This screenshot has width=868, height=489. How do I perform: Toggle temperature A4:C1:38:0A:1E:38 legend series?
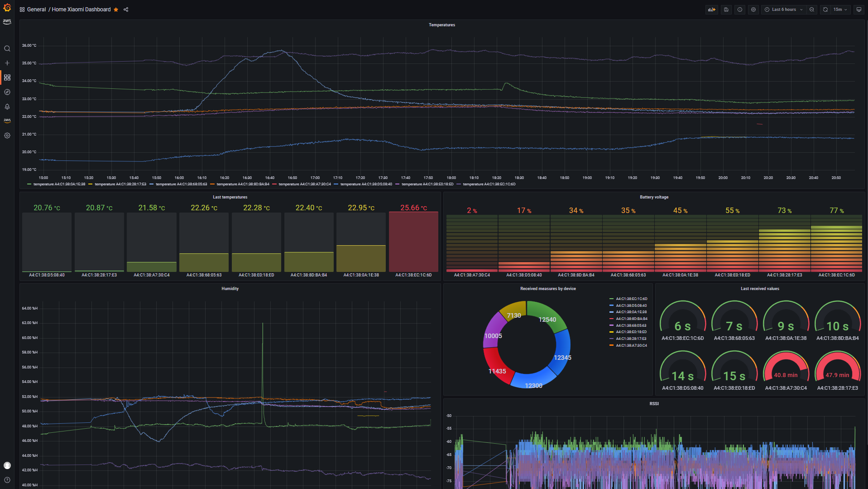(x=59, y=184)
